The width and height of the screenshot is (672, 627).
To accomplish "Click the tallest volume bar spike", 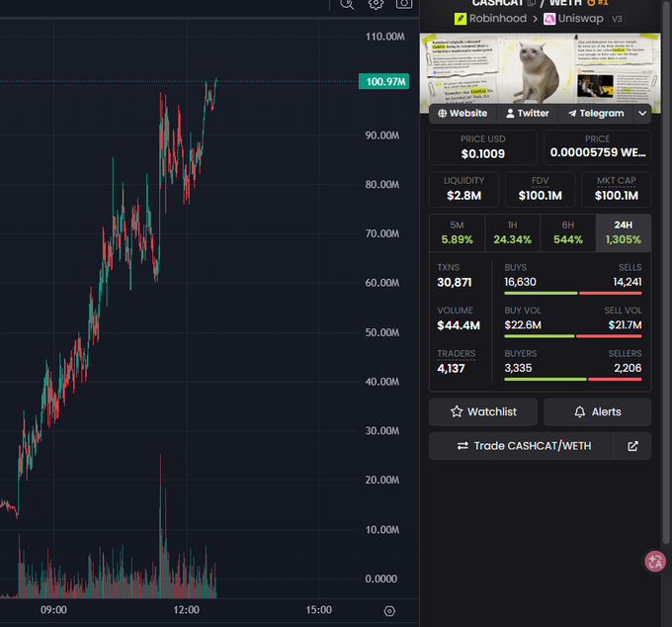I will (161, 526).
